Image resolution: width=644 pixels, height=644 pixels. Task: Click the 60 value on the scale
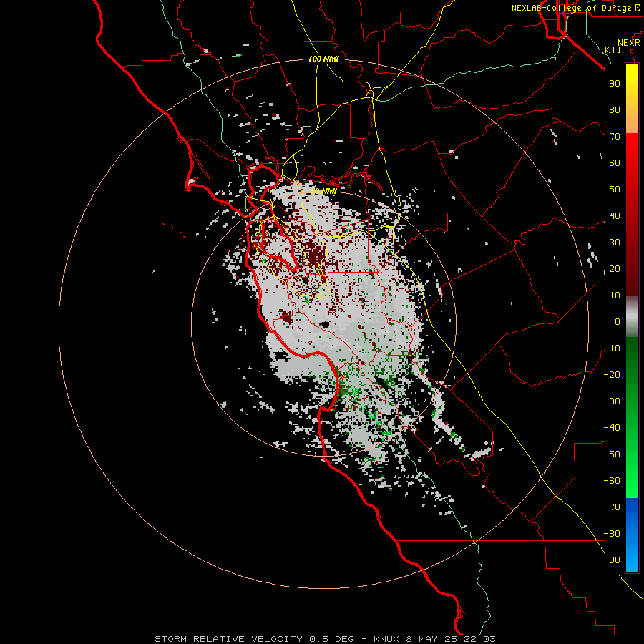pos(615,162)
